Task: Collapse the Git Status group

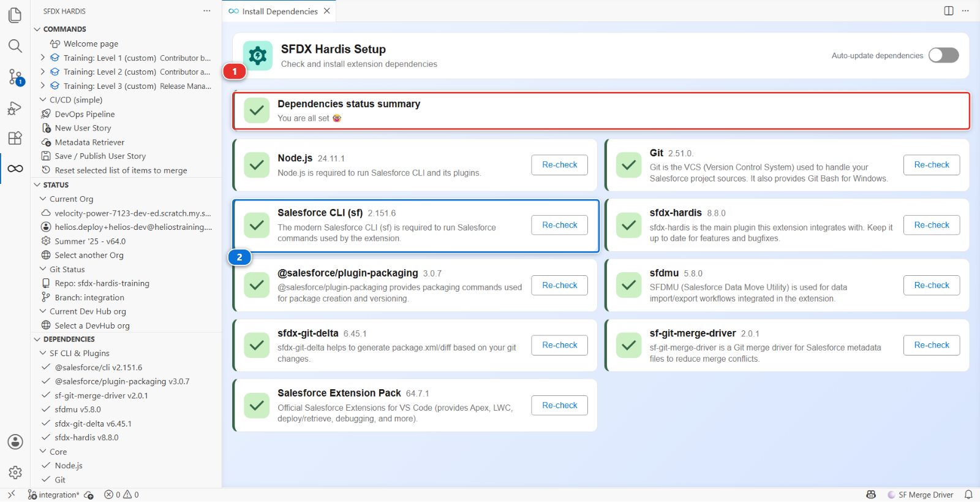Action: 43,269
